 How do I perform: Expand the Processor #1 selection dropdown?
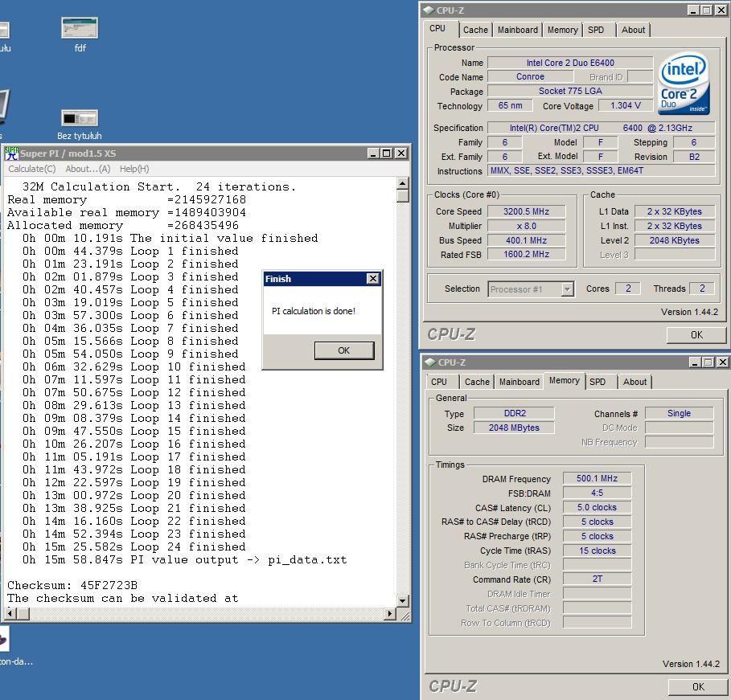(567, 289)
